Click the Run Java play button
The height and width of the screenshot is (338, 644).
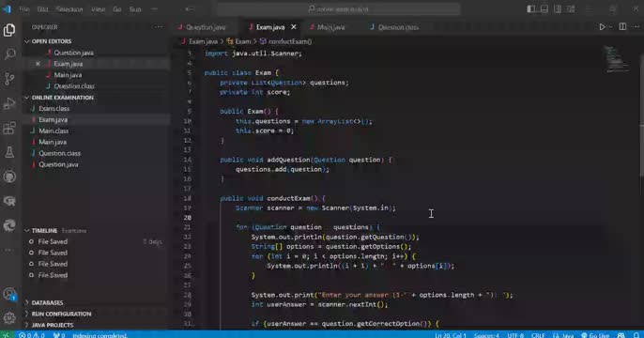coord(602,27)
